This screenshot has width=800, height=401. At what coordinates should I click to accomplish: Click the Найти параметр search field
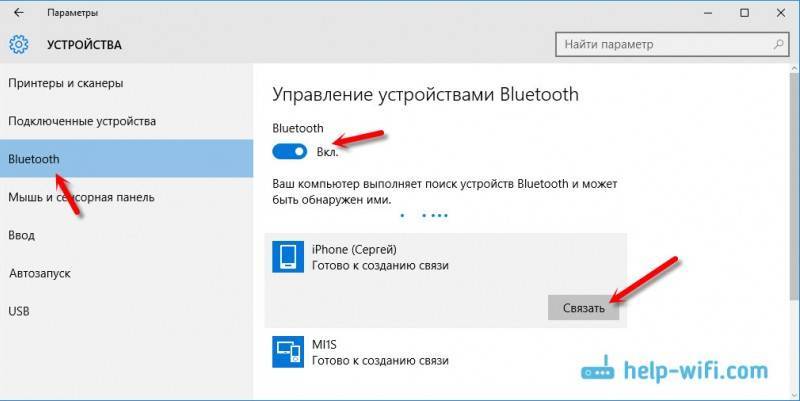click(672, 44)
